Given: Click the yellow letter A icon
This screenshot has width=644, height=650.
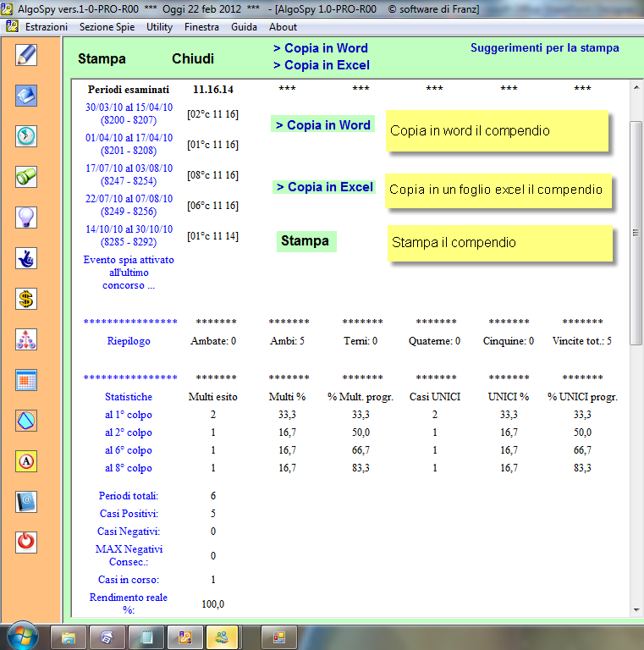Looking at the screenshot, I should [x=26, y=461].
